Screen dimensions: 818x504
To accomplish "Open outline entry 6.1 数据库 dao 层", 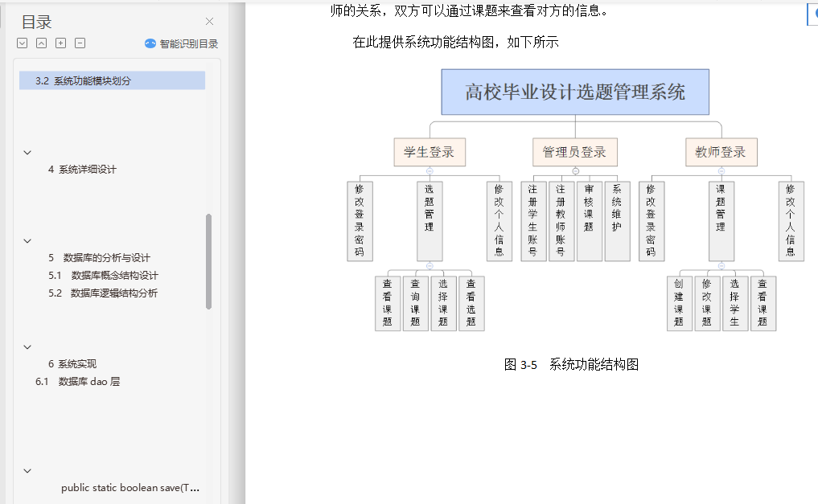I will (x=78, y=382).
